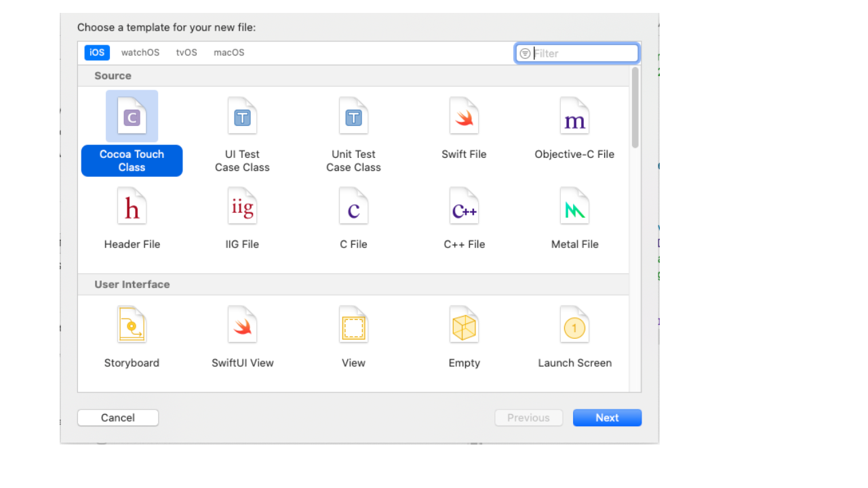Select the C File template
The width and height of the screenshot is (868, 488).
[x=353, y=207]
